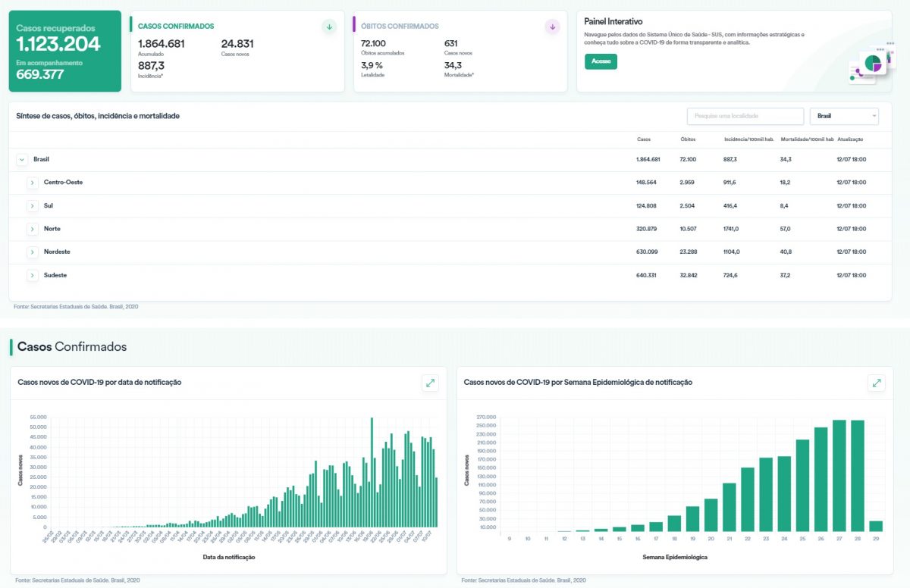Open the Brasil location dropdown
910x588 pixels.
click(844, 116)
